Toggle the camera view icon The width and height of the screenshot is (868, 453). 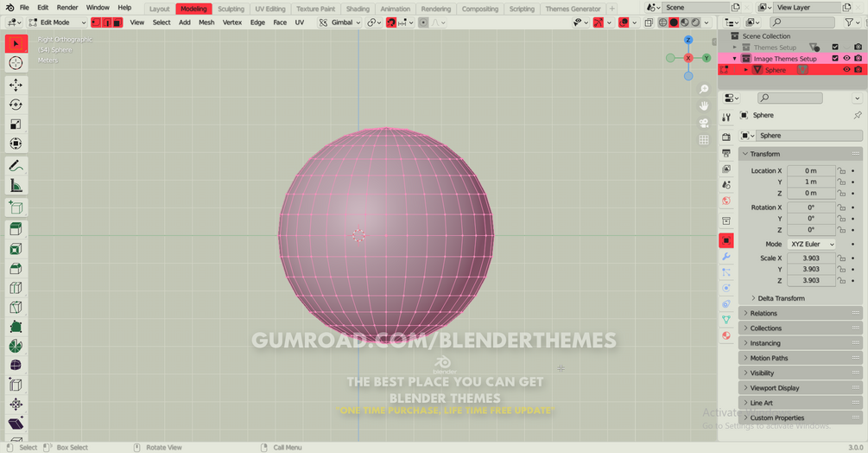coord(704,123)
